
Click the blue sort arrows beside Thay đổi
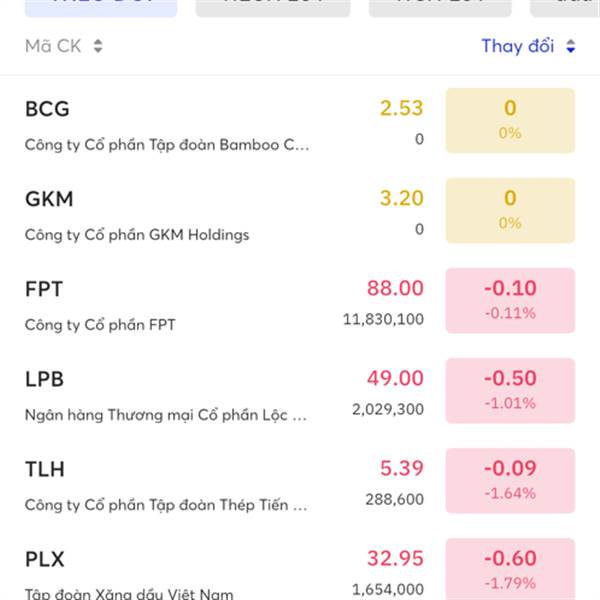pyautogui.click(x=570, y=46)
